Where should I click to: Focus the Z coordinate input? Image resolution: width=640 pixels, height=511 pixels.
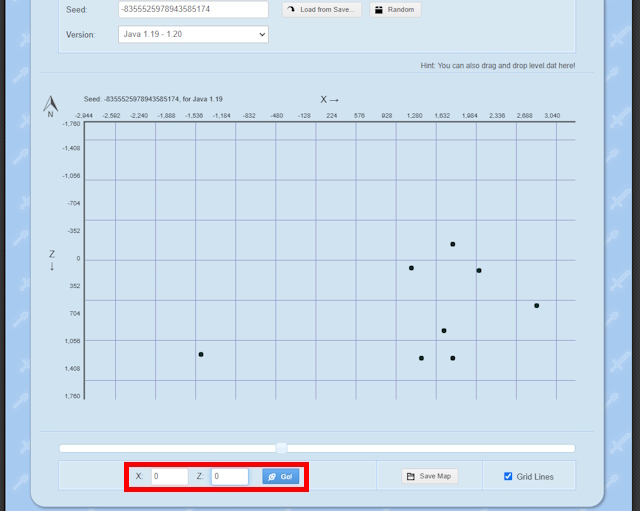(x=229, y=477)
